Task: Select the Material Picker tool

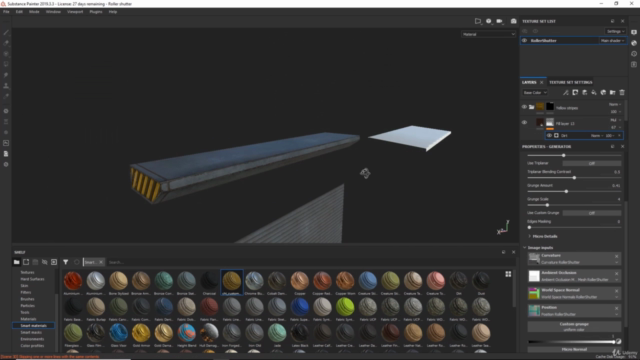Action: tap(6, 96)
